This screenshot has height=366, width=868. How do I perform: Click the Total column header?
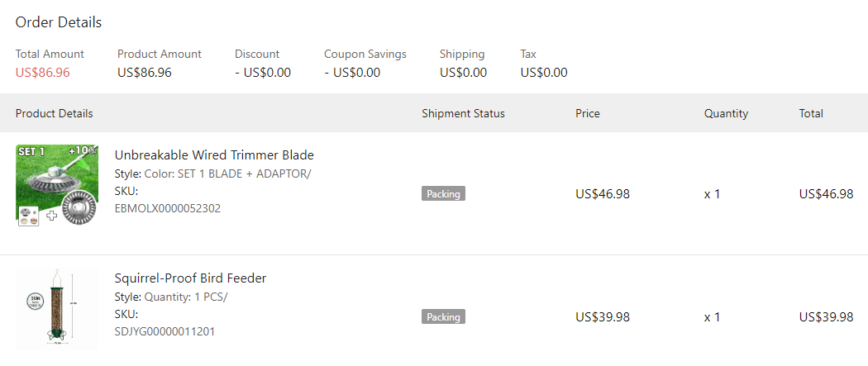(811, 113)
